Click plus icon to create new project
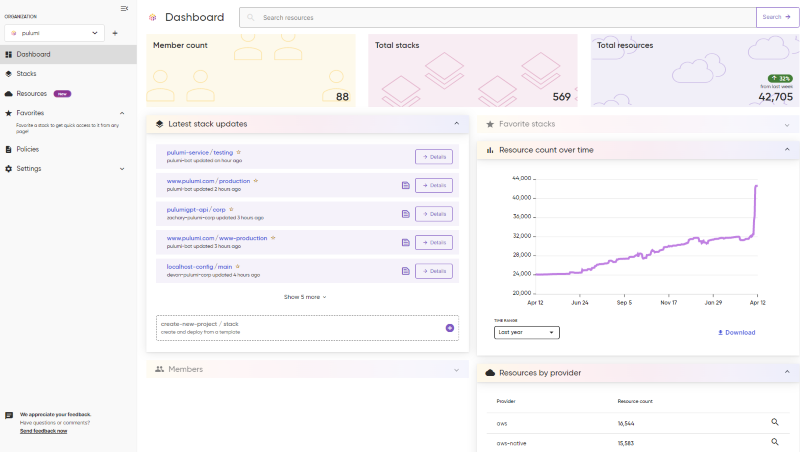Viewport: 800px width, 452px height. (449, 328)
